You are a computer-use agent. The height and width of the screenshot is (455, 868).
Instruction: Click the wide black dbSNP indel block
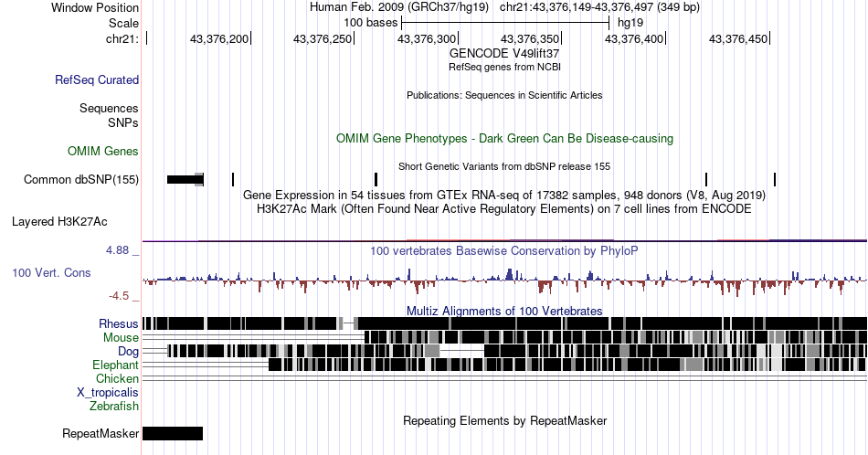pos(185,179)
